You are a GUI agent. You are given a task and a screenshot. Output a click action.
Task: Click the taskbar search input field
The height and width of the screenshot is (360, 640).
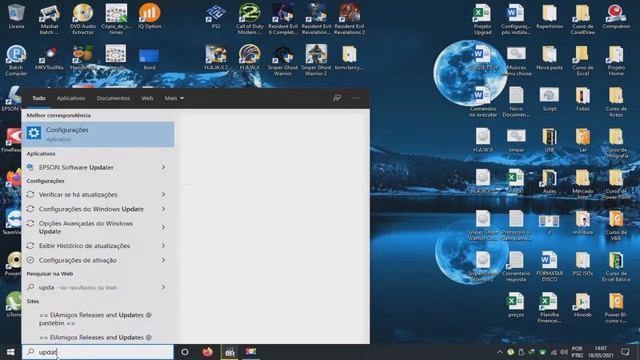click(x=98, y=352)
